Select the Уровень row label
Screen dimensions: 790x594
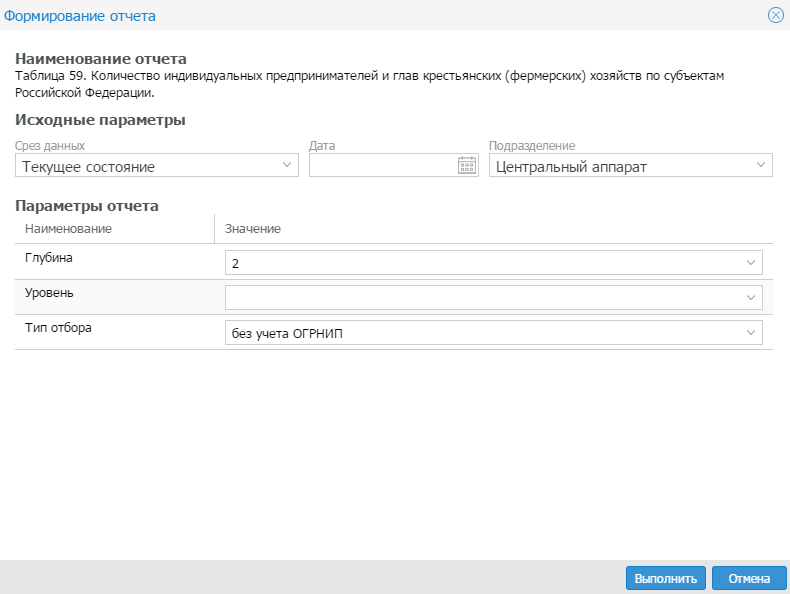coord(49,293)
